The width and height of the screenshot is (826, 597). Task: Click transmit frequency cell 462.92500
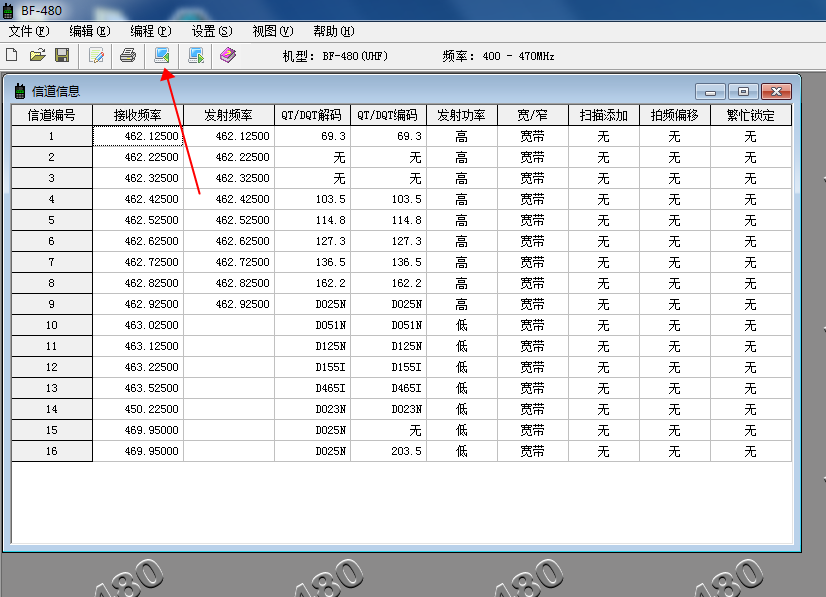tap(229, 305)
